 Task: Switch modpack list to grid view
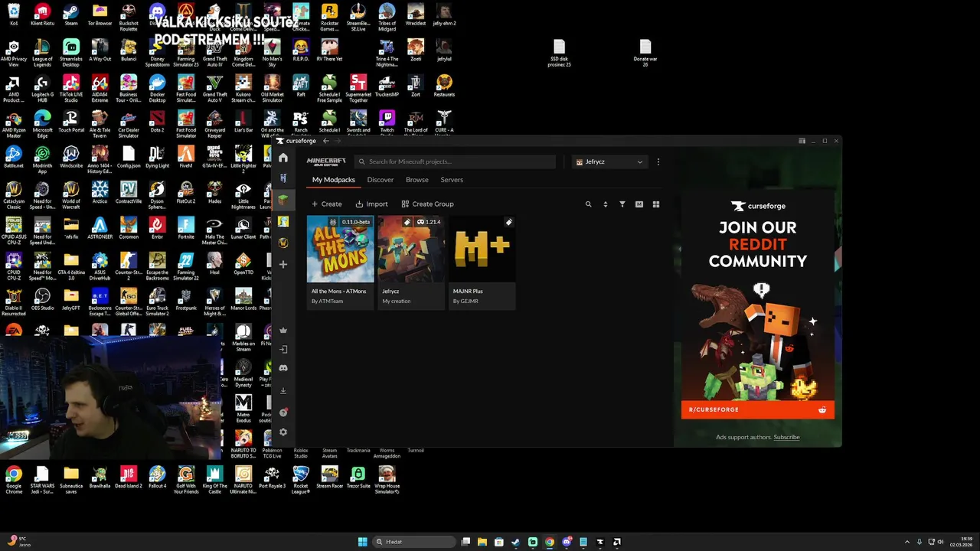(x=655, y=204)
